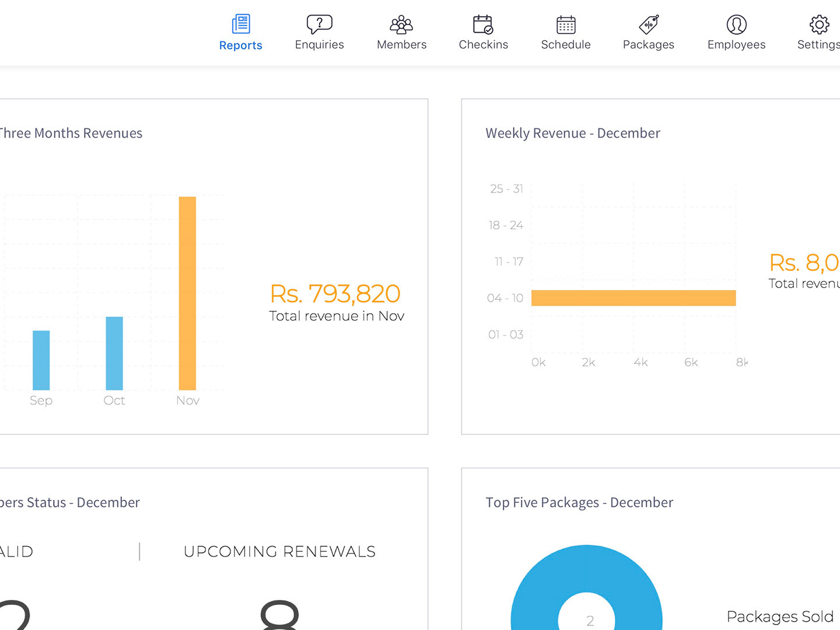Screen dimensions: 840x630
Task: Click the Sep axis label
Action: [x=41, y=401]
